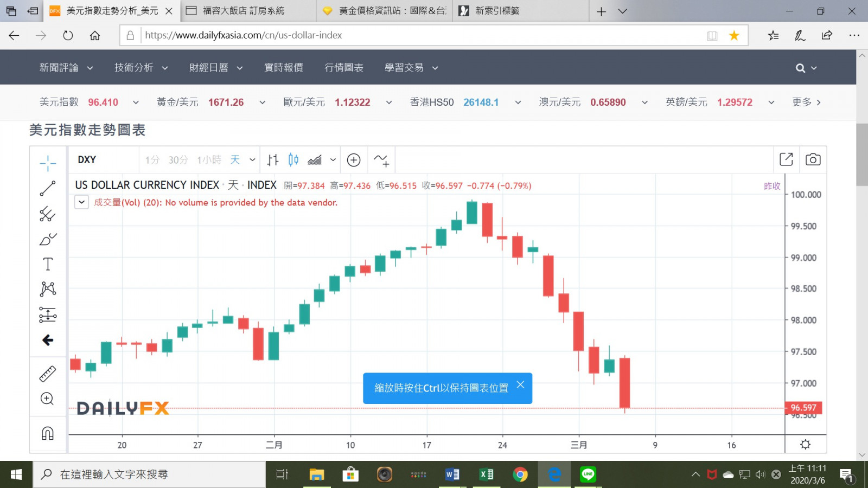Open a new browser tab
868x488 pixels.
coord(601,11)
